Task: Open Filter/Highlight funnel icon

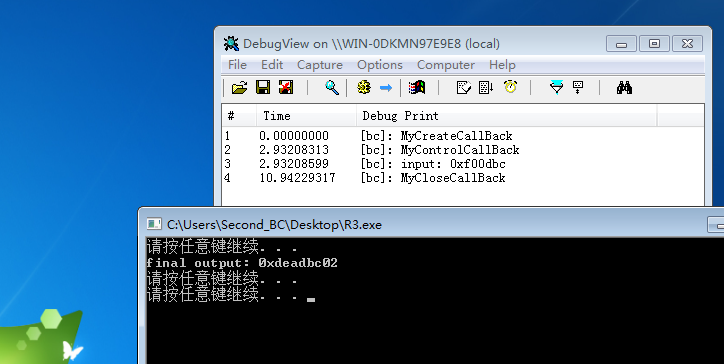Action: pos(556,87)
